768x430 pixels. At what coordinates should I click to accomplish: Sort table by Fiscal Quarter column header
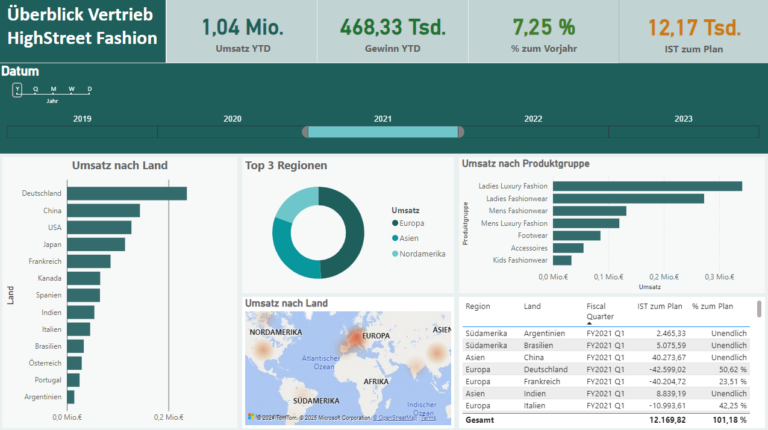600,311
